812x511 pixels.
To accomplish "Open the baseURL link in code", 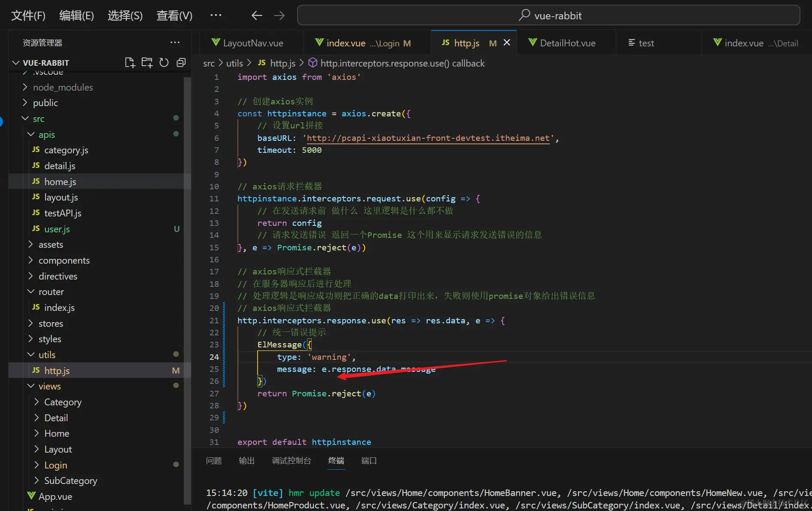I will tap(428, 138).
